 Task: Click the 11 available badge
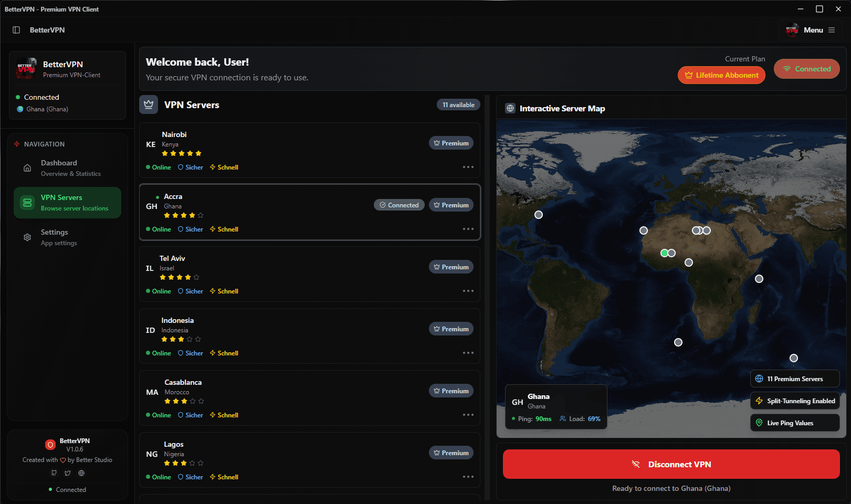click(x=458, y=104)
